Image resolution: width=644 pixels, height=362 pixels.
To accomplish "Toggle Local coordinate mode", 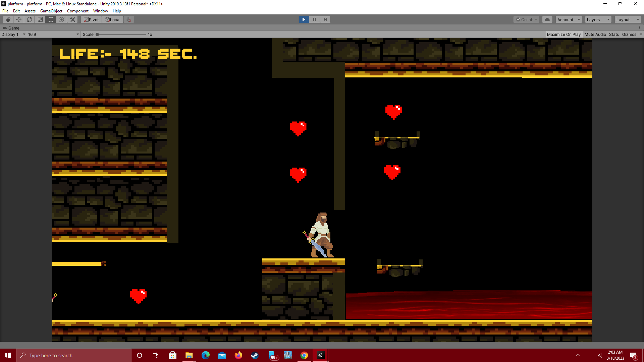I will [x=112, y=19].
